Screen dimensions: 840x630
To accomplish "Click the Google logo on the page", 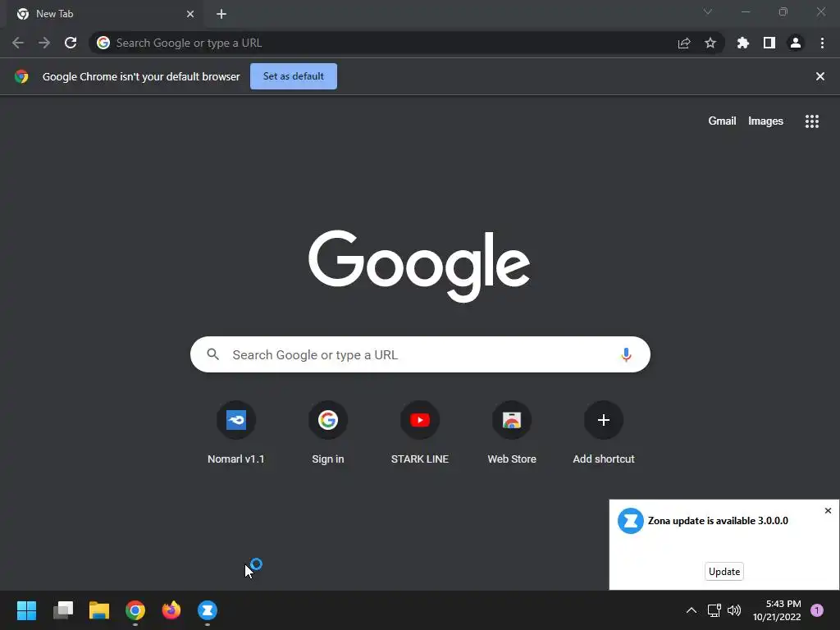I will coord(419,266).
